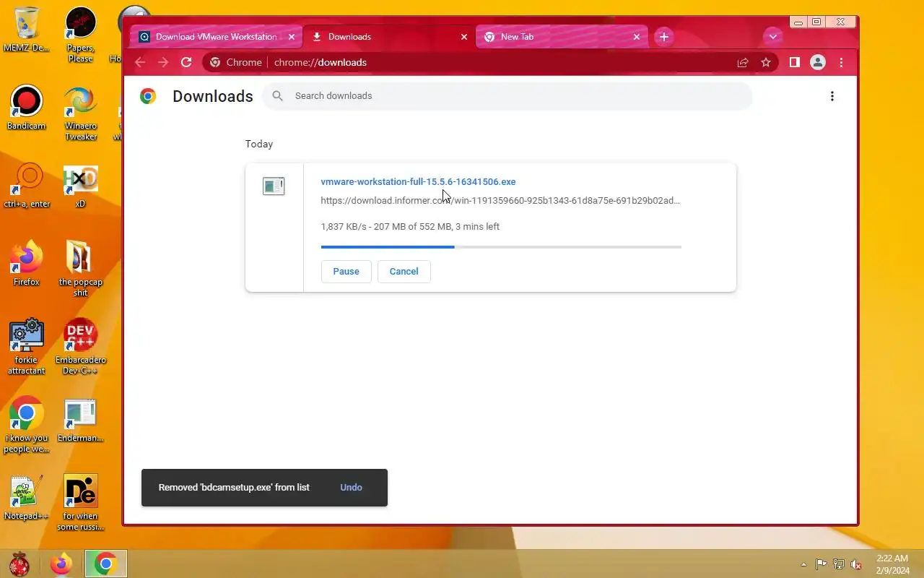The width and height of the screenshot is (924, 578).
Task: Open vmware-workstation-full-15.5.6-16341506.exe link
Action: coord(418,181)
